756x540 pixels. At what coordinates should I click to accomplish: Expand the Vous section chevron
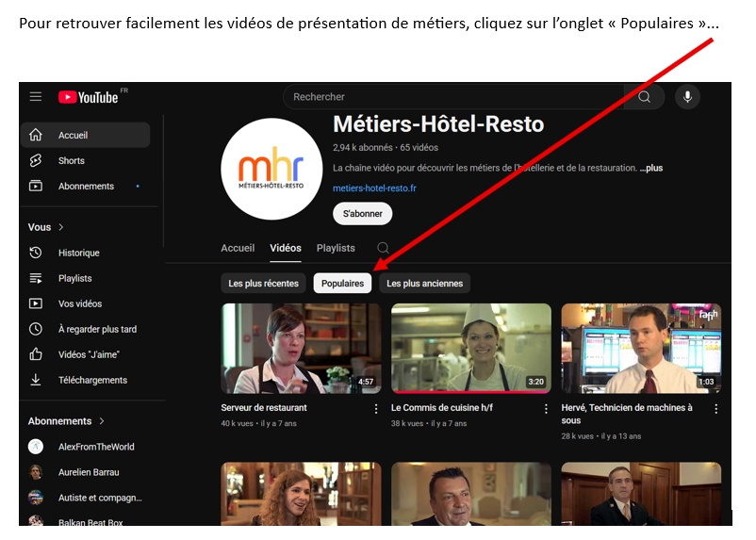(x=60, y=227)
